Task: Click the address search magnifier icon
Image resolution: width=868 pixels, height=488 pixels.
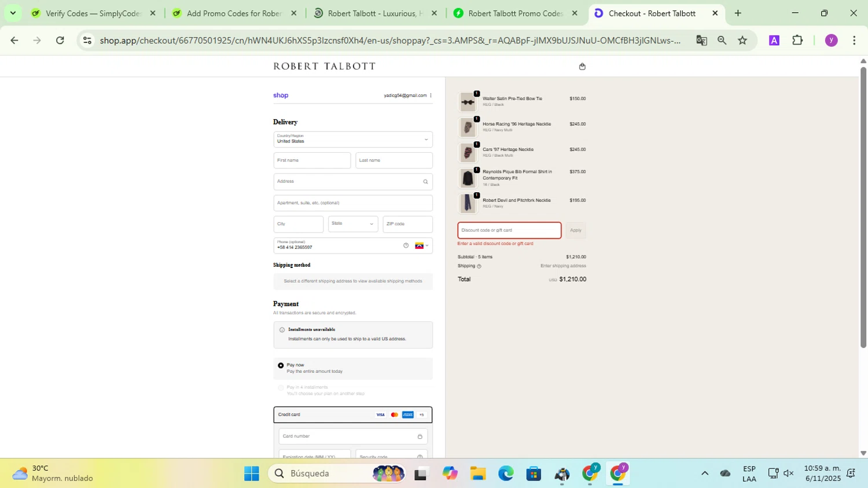Action: 425,182
